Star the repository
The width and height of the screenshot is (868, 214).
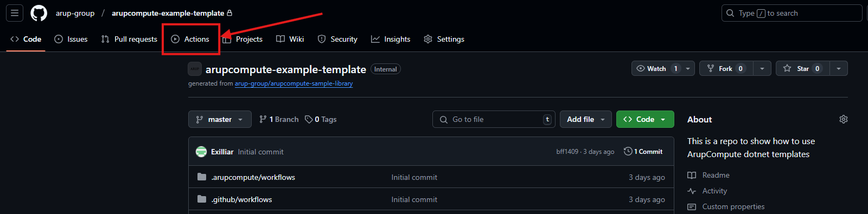click(x=803, y=68)
